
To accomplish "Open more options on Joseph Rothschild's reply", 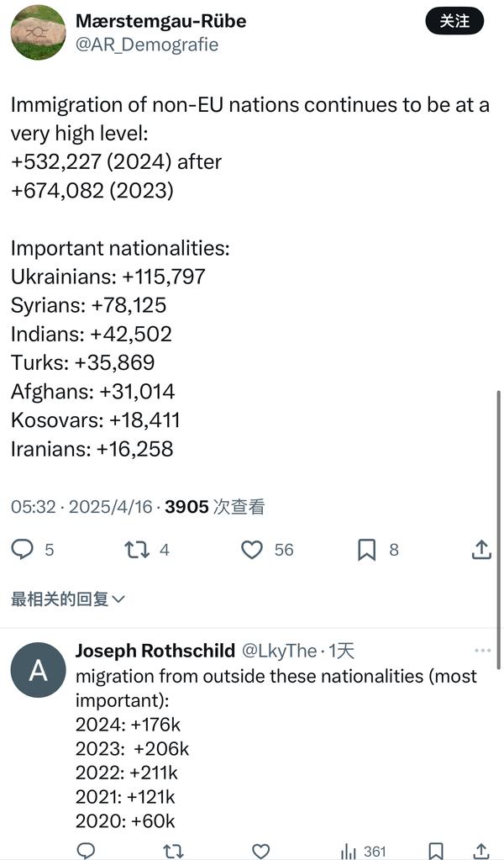I will coord(482,651).
